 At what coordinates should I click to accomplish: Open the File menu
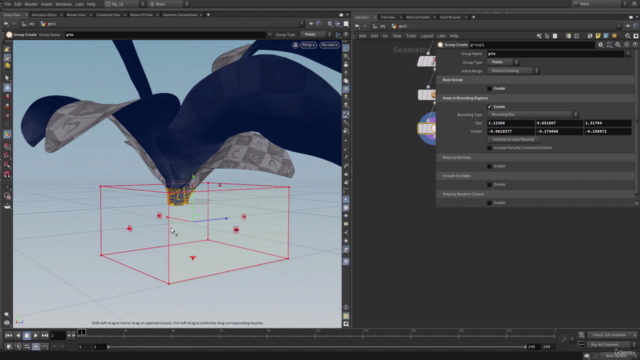click(x=8, y=4)
